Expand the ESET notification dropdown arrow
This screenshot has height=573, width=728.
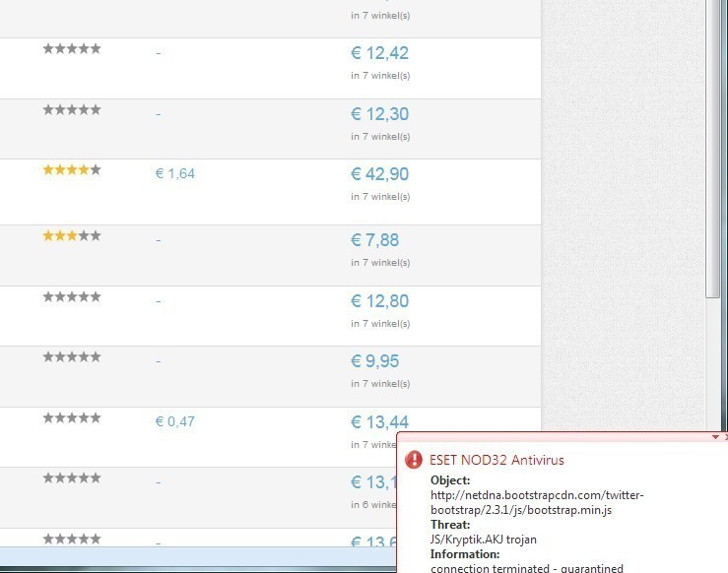pyautogui.click(x=715, y=436)
